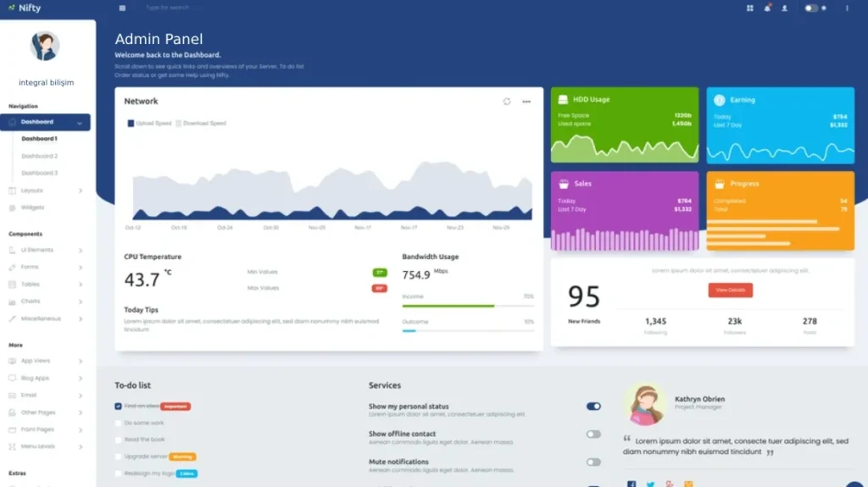The width and height of the screenshot is (868, 487).
Task: Click the hamburger menu icon in top bar
Action: (122, 8)
